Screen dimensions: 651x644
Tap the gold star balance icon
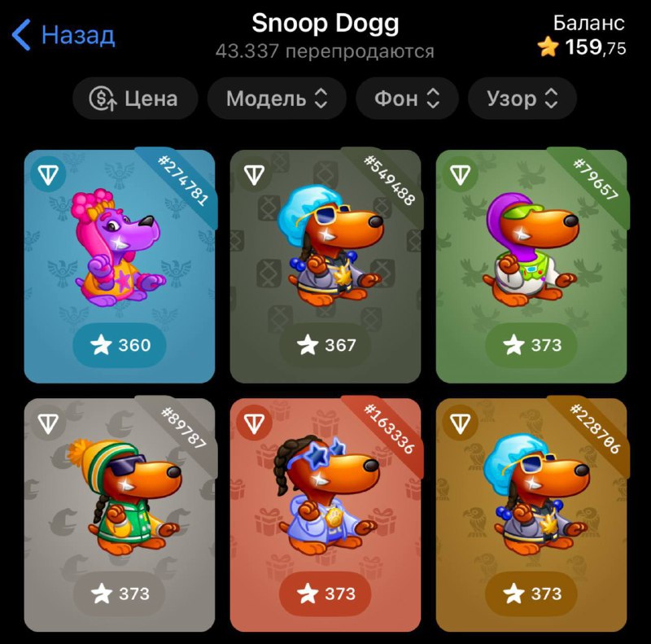(x=548, y=46)
